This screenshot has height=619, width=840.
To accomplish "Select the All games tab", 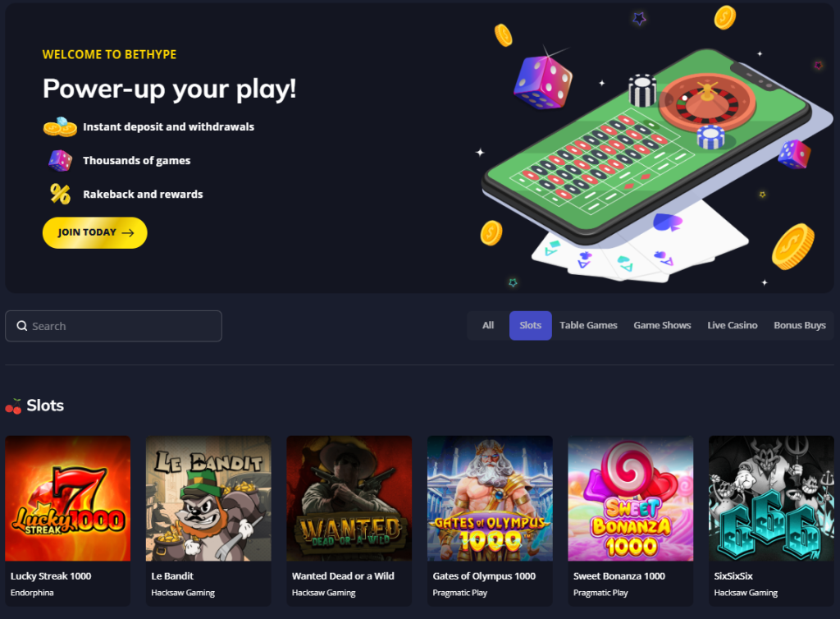I will pos(488,325).
